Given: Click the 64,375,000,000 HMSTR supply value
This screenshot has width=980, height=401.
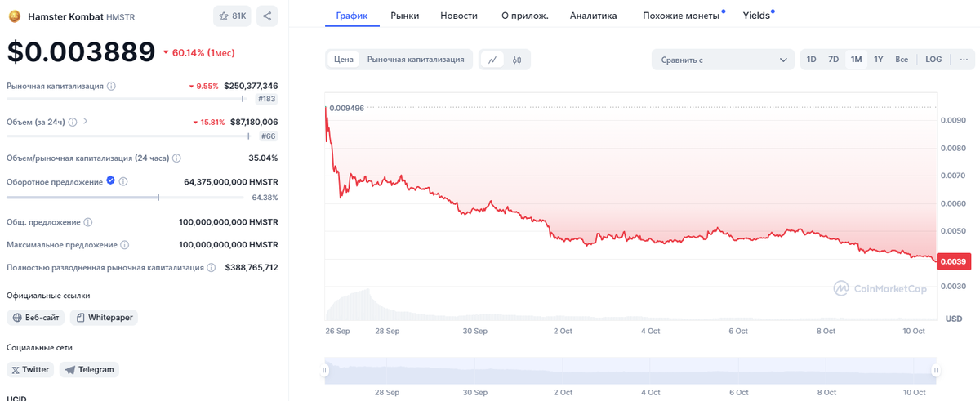Looking at the screenshot, I should coord(231,181).
